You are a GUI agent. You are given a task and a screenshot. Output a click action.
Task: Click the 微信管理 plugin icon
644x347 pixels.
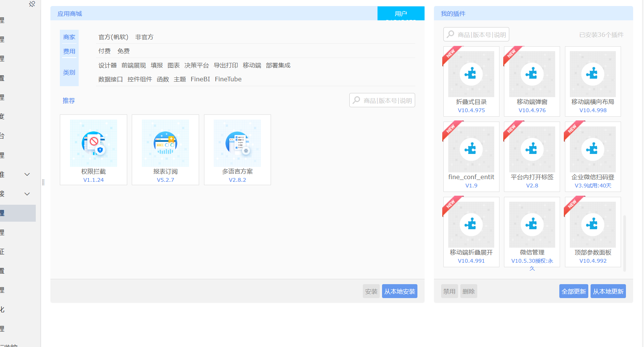tap(532, 225)
